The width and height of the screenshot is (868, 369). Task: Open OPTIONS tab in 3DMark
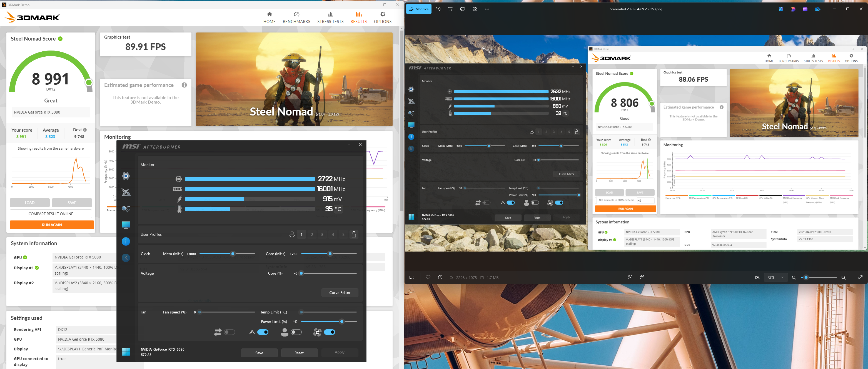(x=382, y=17)
